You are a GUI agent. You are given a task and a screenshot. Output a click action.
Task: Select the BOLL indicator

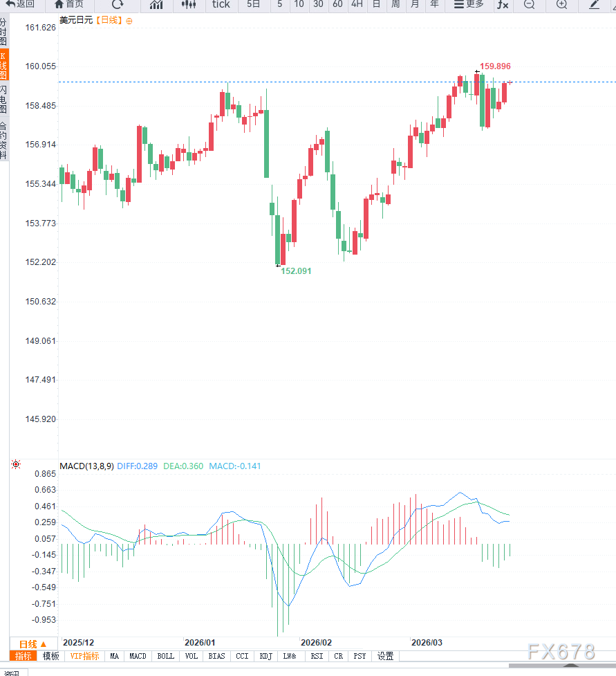[166, 656]
